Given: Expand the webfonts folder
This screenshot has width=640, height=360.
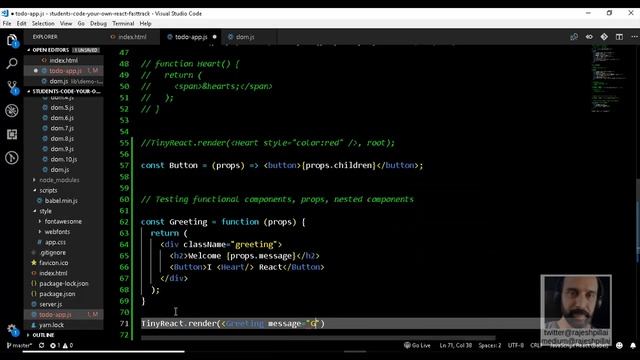Looking at the screenshot, I should pos(64,231).
